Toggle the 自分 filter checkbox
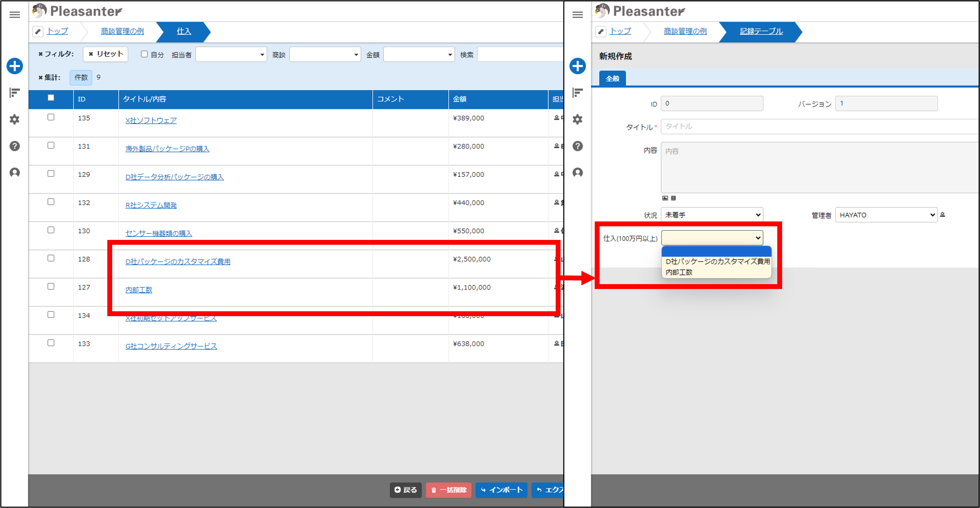The image size is (980, 508). (x=144, y=54)
